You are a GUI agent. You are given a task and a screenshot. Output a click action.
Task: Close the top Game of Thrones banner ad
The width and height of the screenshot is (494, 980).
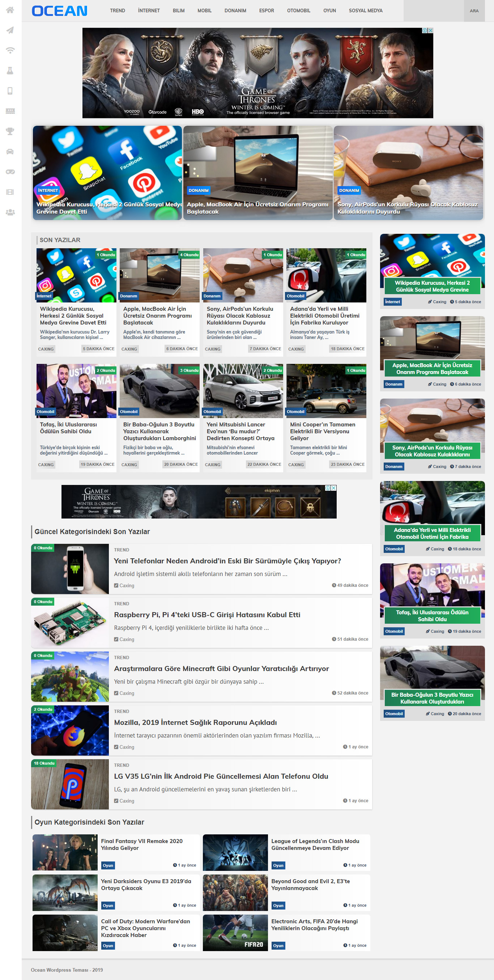pos(430,30)
